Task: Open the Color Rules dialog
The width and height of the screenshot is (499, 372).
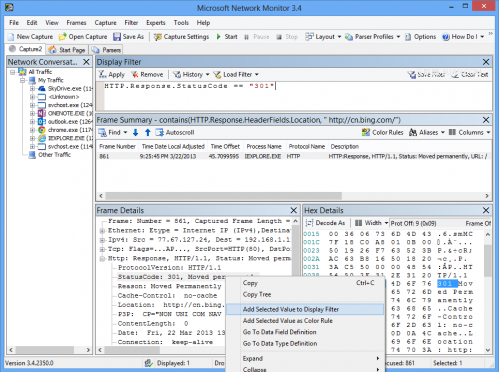Action: click(x=383, y=133)
